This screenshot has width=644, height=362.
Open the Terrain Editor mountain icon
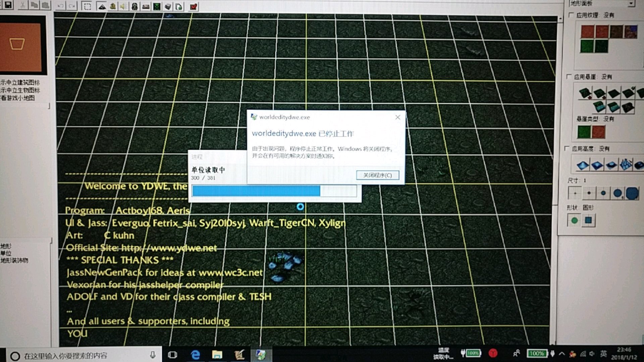click(102, 6)
